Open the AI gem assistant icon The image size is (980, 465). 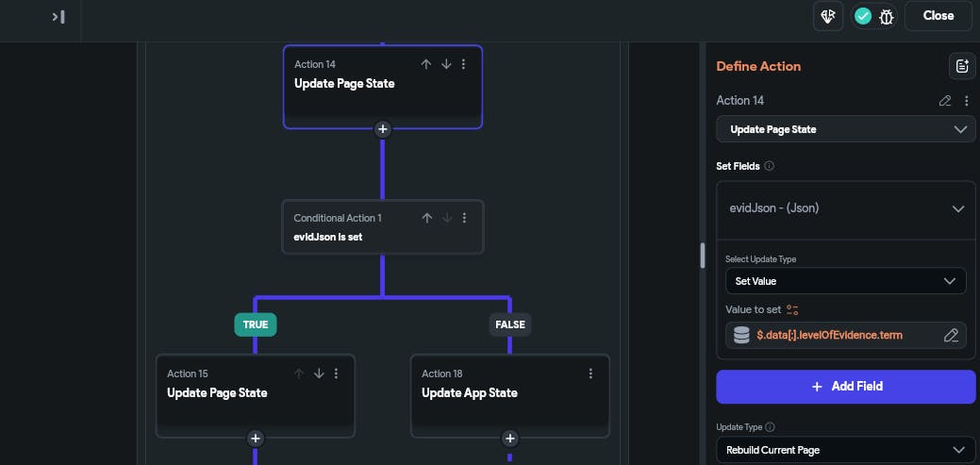coord(828,16)
